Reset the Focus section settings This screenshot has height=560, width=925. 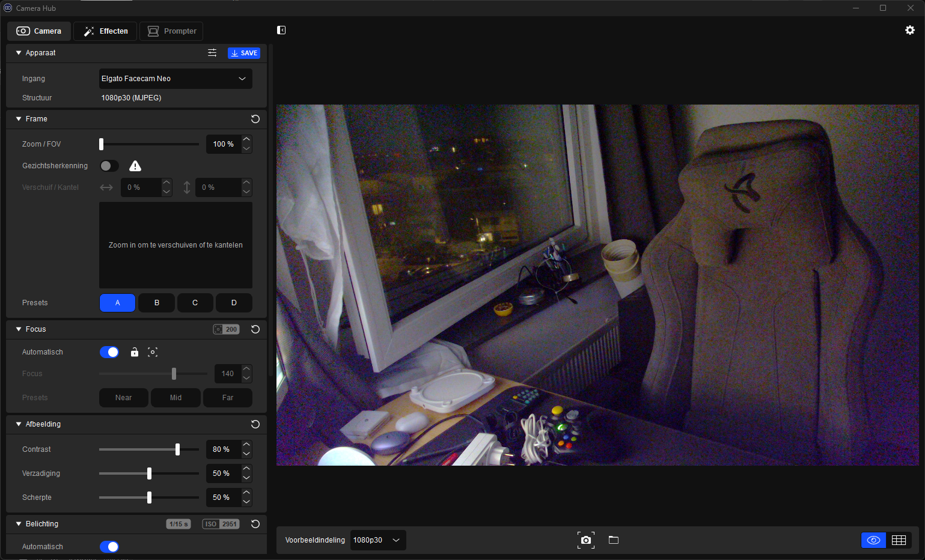[255, 329]
